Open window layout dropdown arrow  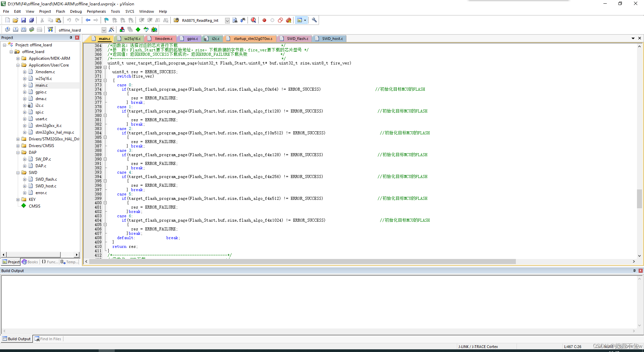[x=305, y=20]
